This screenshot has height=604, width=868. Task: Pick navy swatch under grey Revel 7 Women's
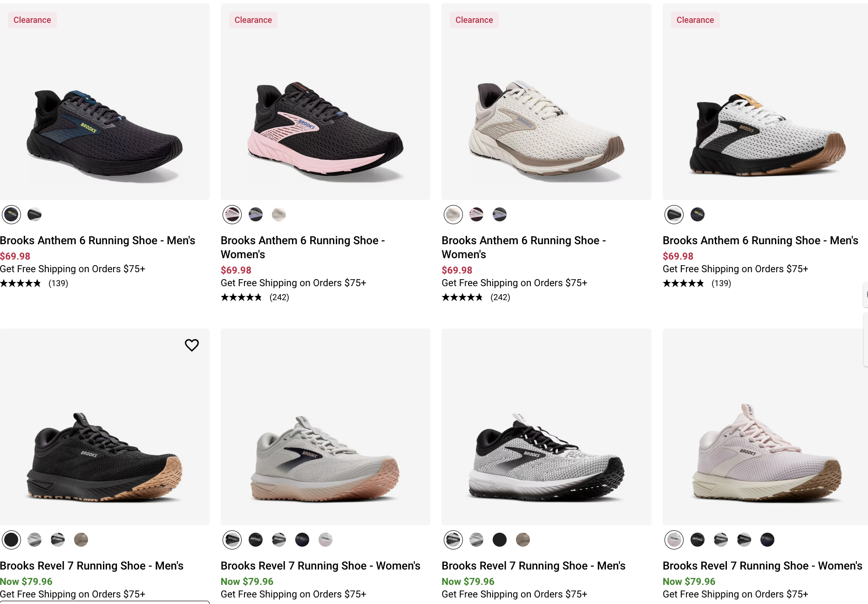pos(302,540)
